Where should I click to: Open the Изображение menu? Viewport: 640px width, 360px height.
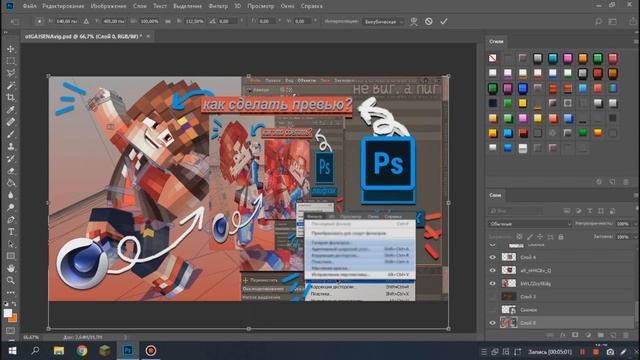coord(108,6)
